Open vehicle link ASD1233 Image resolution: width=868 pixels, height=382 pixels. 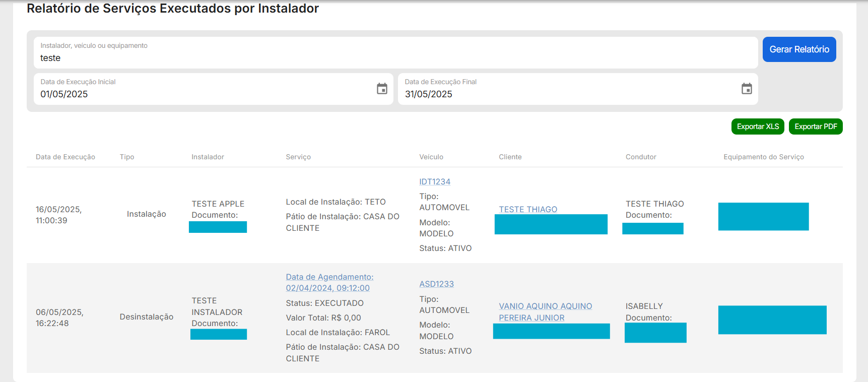click(x=436, y=284)
